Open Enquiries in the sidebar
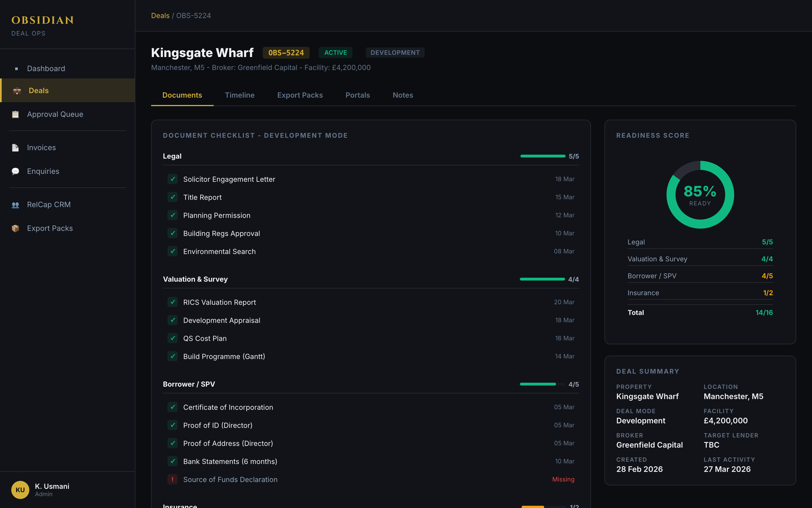812x508 pixels. pos(67,171)
